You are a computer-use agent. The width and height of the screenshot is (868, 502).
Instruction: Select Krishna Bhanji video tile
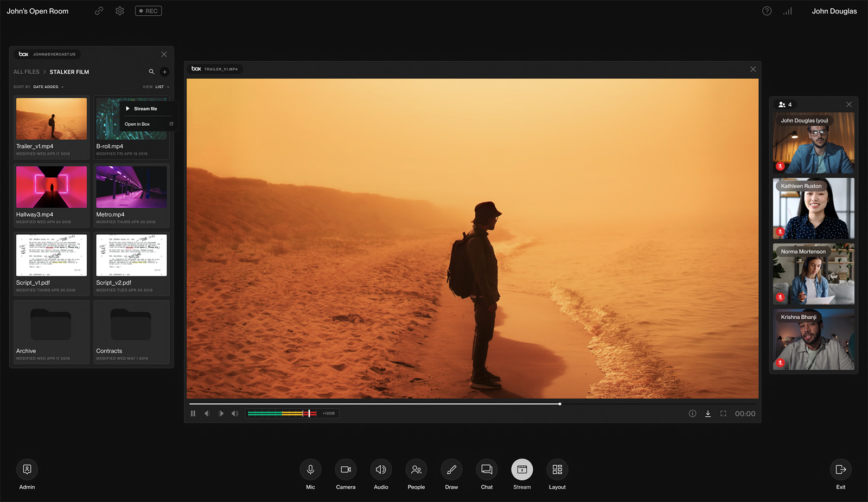[x=813, y=339]
